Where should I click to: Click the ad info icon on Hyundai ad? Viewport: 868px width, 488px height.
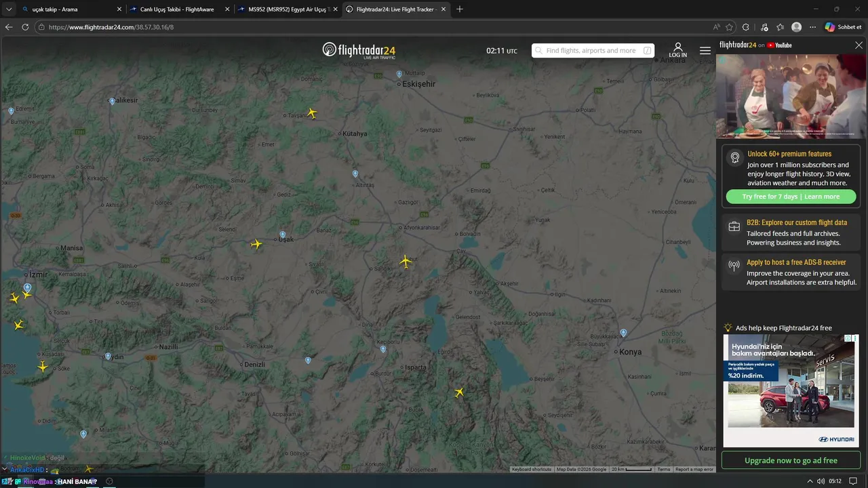point(848,338)
